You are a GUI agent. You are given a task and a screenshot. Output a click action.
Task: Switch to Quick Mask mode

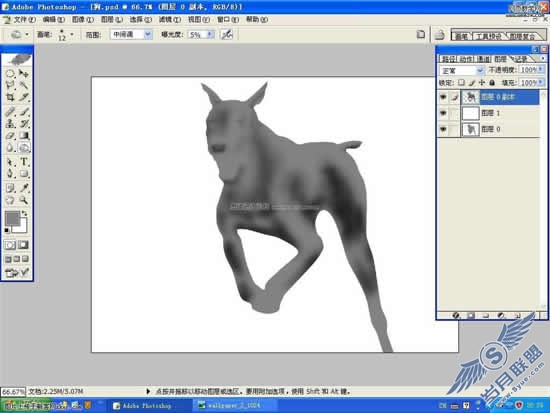point(24,245)
